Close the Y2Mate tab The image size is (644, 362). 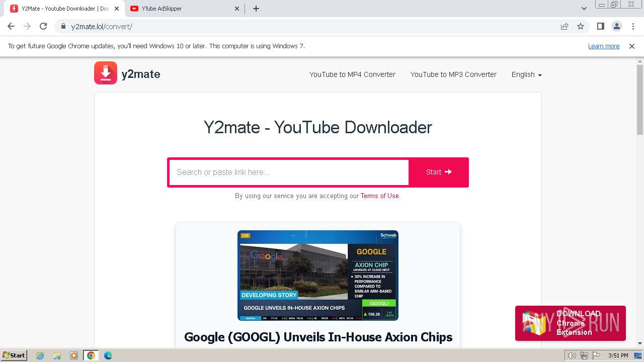(x=116, y=9)
